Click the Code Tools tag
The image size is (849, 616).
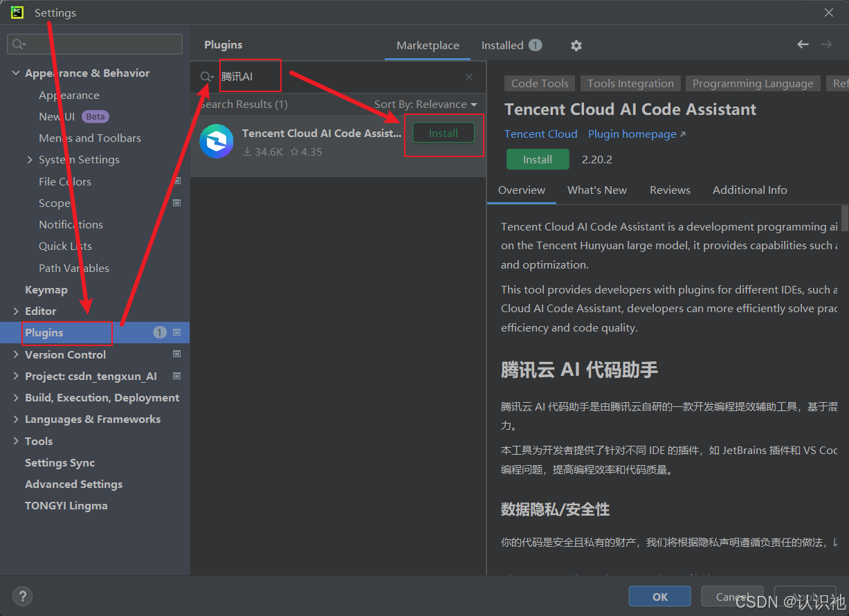tap(540, 83)
